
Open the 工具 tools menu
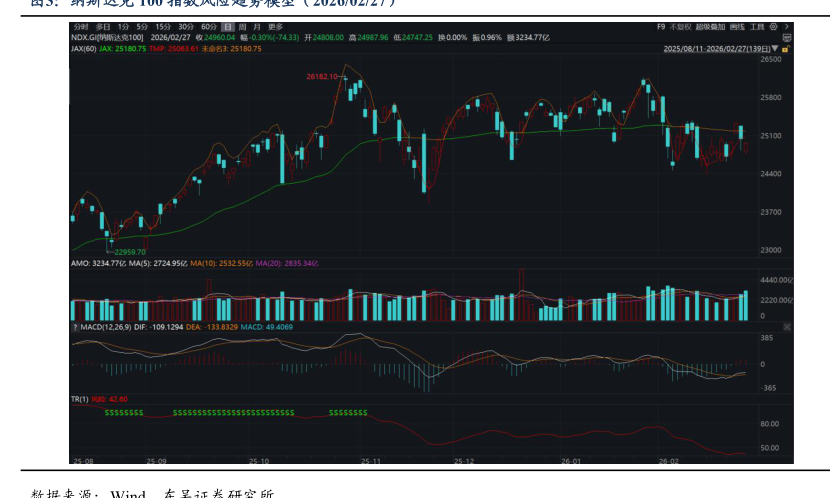(755, 26)
